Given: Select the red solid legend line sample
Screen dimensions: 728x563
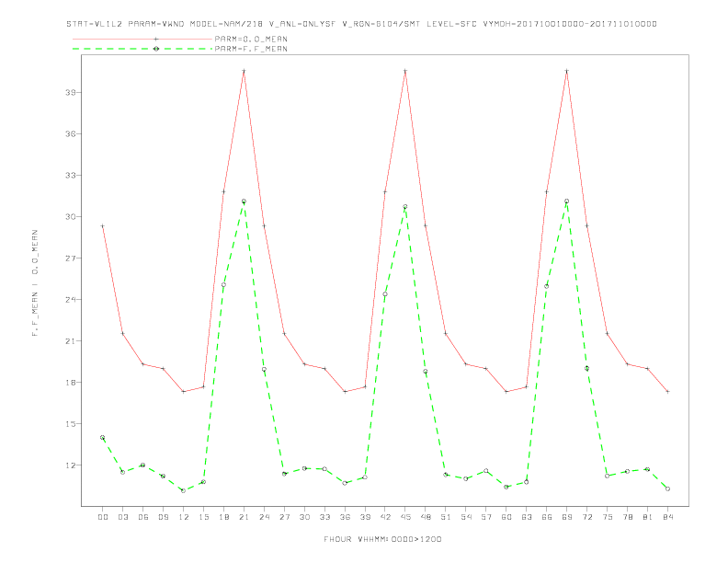Looking at the screenshot, I should (142, 39).
